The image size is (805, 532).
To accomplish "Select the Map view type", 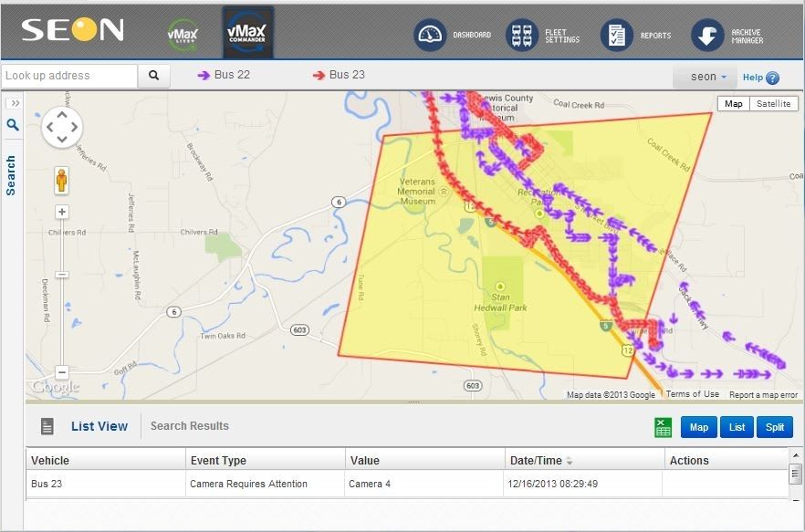I will [733, 104].
